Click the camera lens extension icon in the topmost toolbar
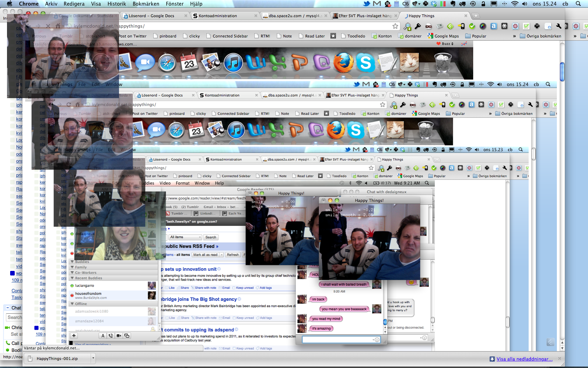The width and height of the screenshot is (588, 368). tap(483, 26)
